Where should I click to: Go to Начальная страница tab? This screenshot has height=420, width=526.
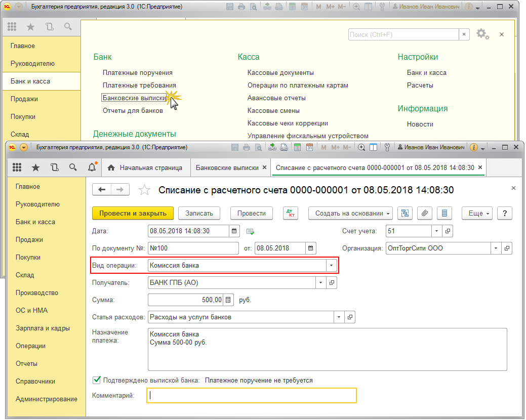tap(145, 167)
